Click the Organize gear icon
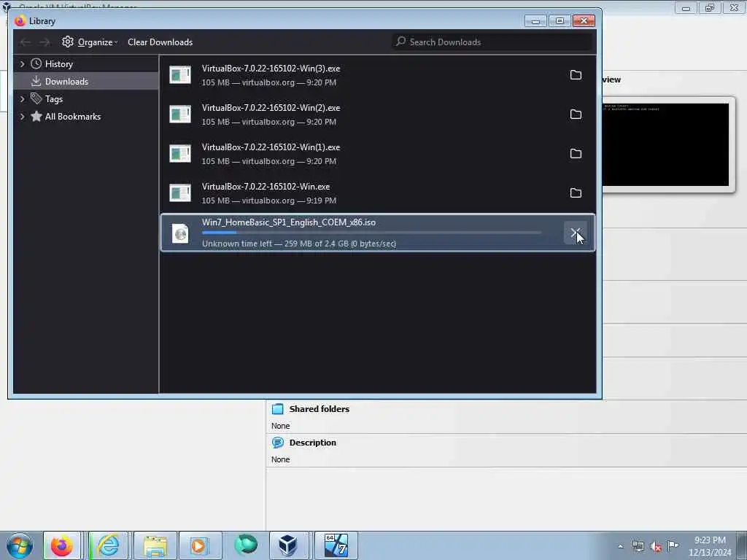 (68, 42)
